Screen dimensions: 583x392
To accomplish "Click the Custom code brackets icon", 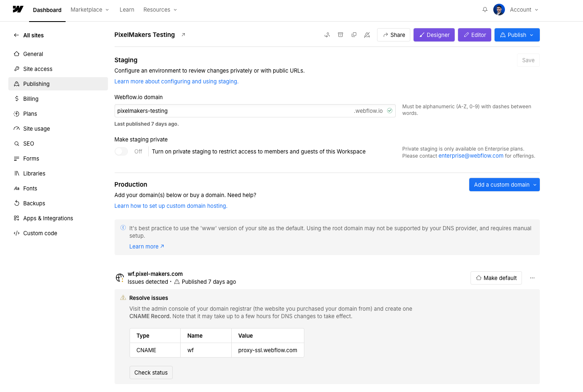I will 17,233.
